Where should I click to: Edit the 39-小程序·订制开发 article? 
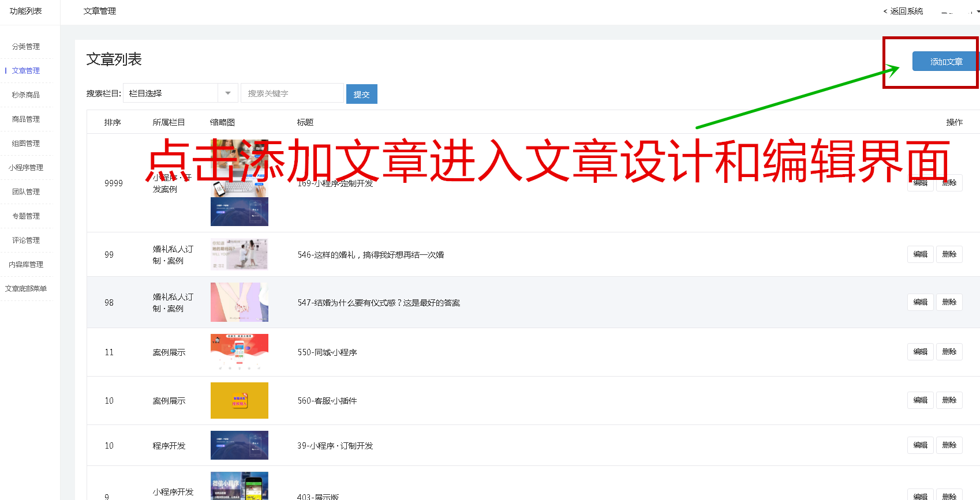pos(921,445)
